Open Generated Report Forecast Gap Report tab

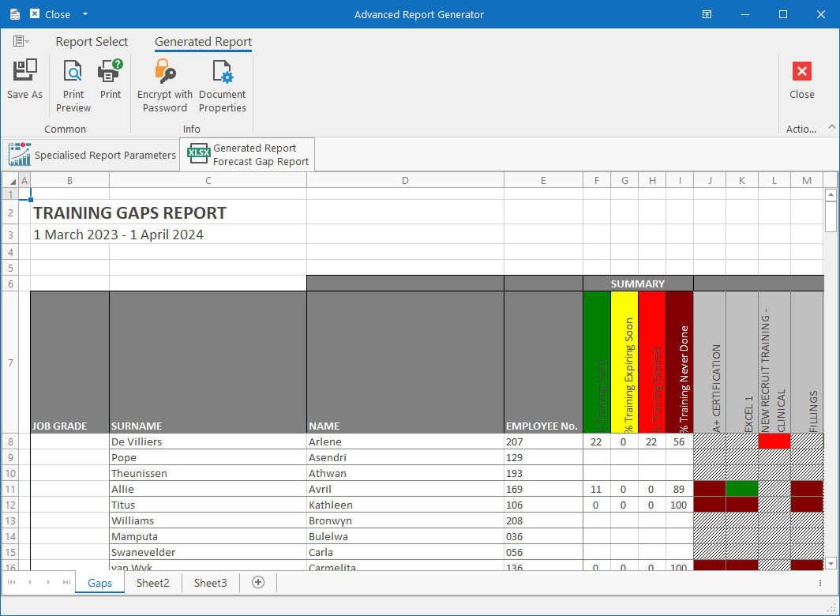pyautogui.click(x=248, y=155)
